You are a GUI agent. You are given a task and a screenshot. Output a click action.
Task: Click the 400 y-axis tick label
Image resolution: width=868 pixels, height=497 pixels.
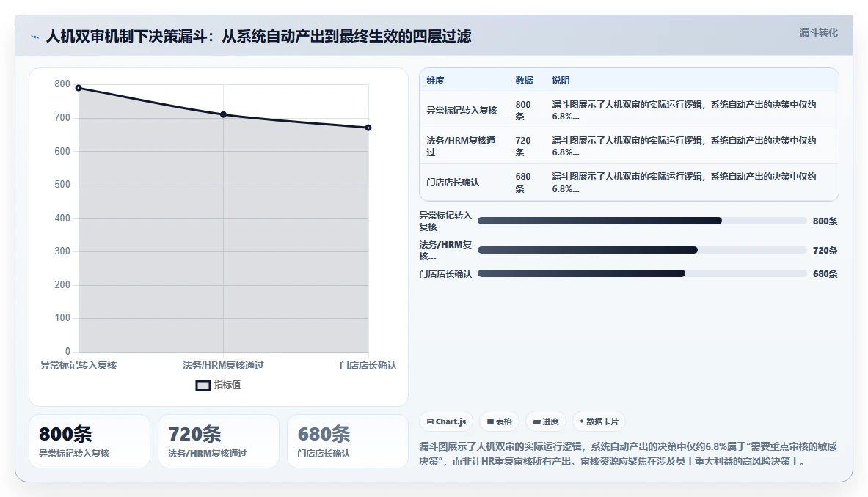coord(62,218)
